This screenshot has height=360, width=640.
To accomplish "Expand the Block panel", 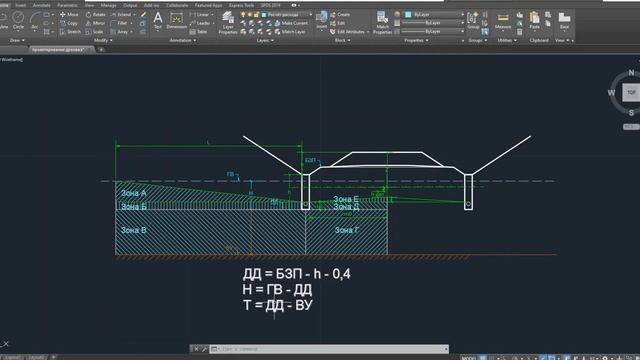I will [x=342, y=40].
